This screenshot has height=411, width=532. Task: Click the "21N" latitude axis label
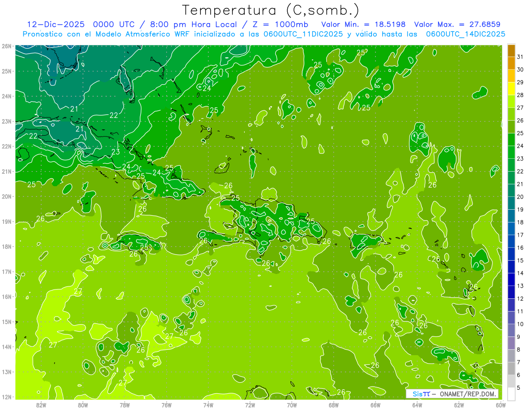click(x=7, y=172)
